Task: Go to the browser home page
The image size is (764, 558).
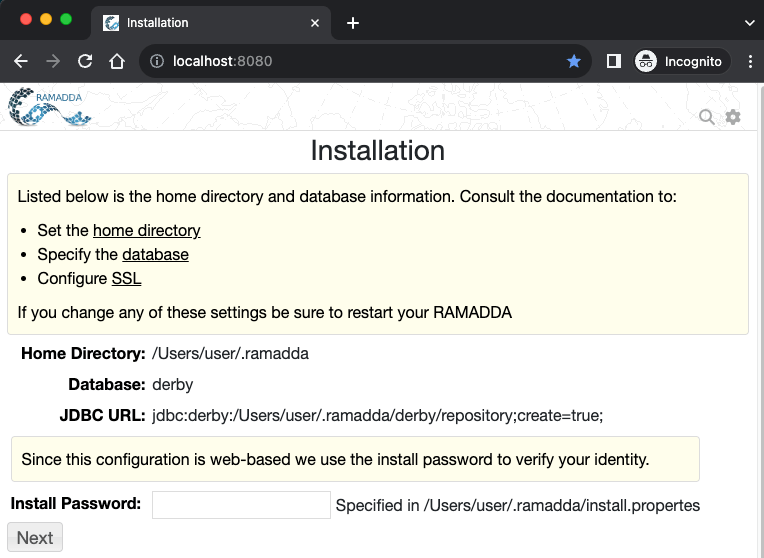Action: pyautogui.click(x=117, y=61)
